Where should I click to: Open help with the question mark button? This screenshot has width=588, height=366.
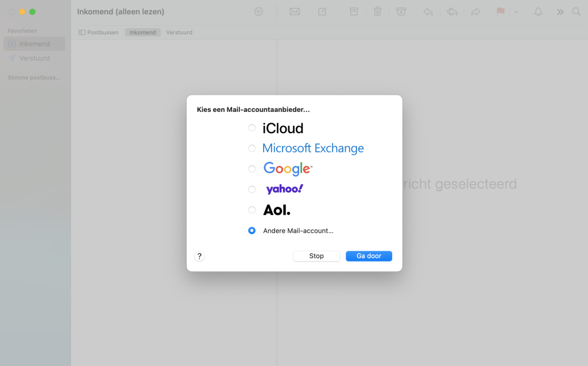tap(199, 256)
